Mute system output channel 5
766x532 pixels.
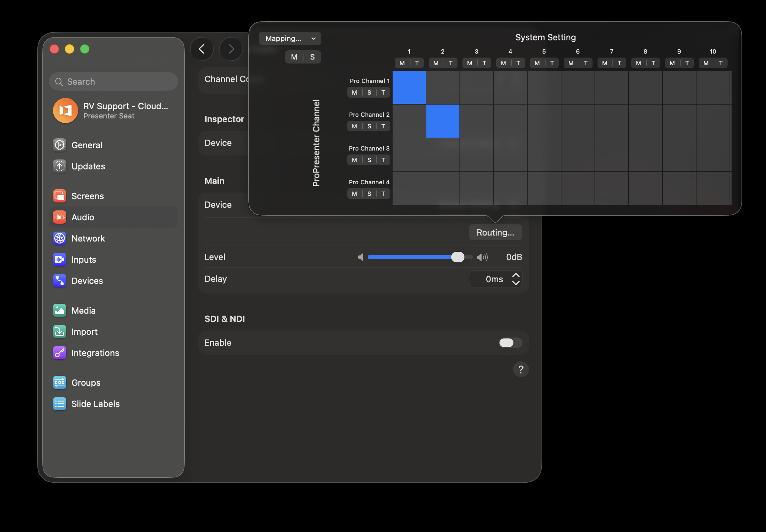pyautogui.click(x=537, y=63)
